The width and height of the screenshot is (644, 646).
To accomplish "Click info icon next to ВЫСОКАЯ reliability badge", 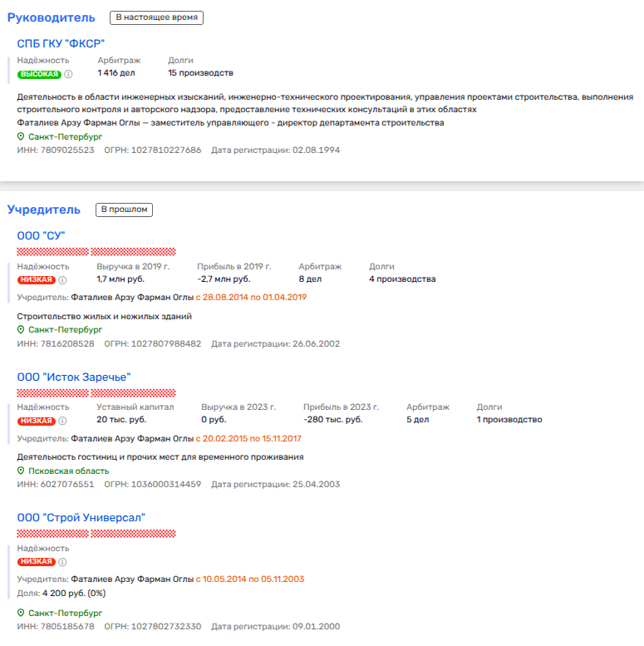I will coord(69,74).
